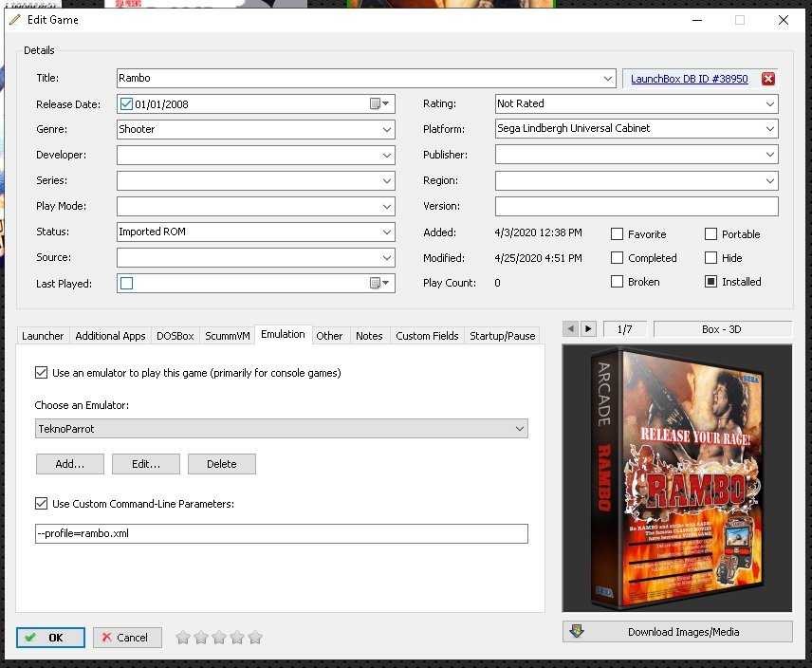The image size is (812, 668).
Task: Expand the Platform dropdown
Action: tap(770, 128)
